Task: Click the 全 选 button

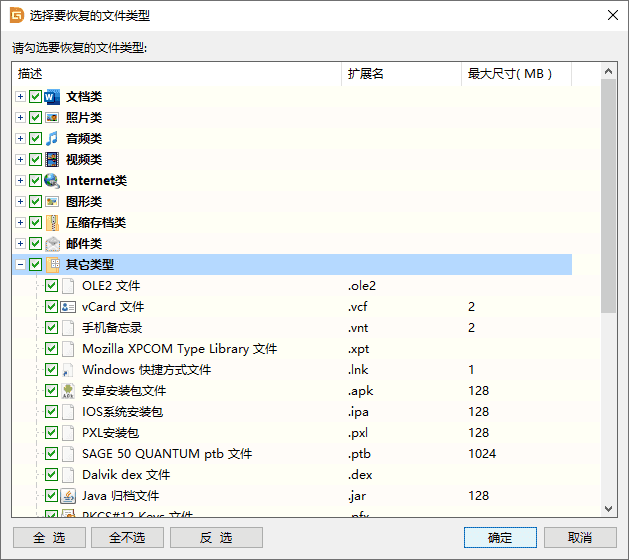Action: (x=49, y=538)
